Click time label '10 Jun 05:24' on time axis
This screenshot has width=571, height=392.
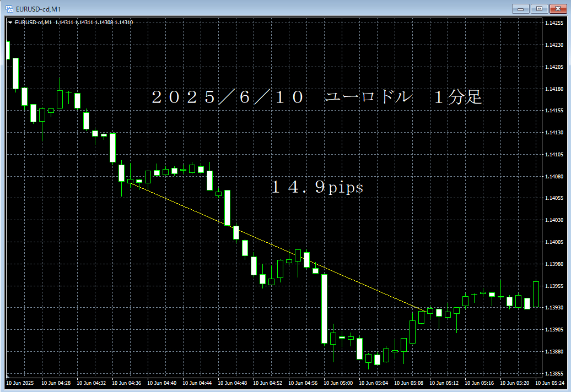[x=550, y=383]
